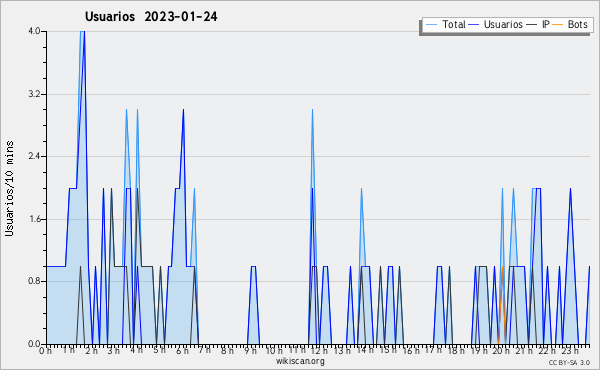Viewport: 600px width, 370px height.
Task: Click the chart title Usuarios 2023-01-24
Action: [151, 16]
